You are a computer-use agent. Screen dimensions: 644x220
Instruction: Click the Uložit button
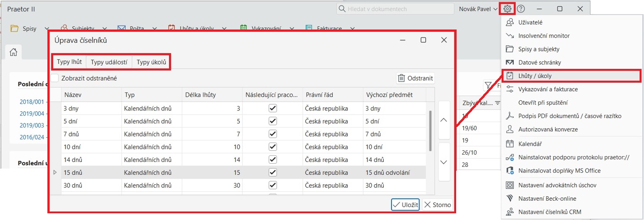click(405, 205)
